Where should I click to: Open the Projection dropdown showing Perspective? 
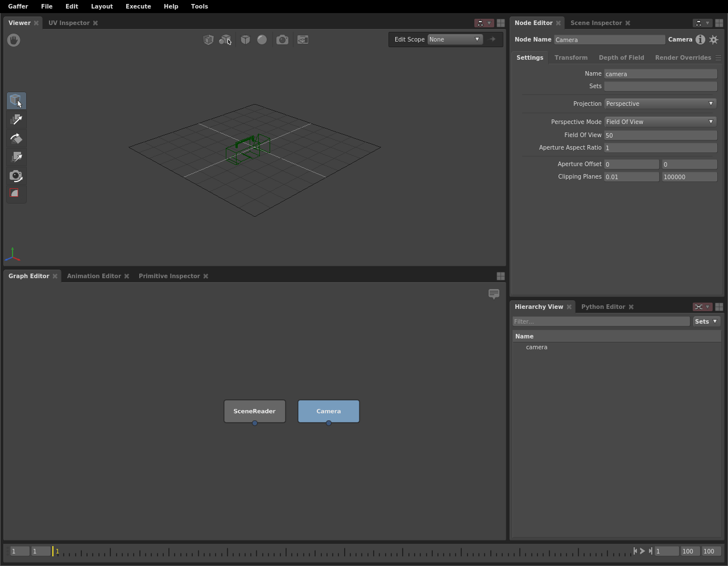(x=659, y=104)
